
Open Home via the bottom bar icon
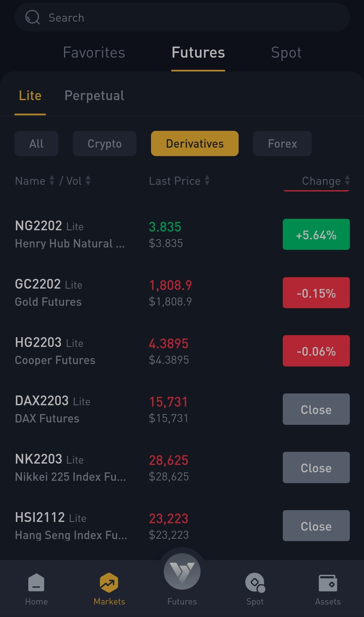point(36,583)
